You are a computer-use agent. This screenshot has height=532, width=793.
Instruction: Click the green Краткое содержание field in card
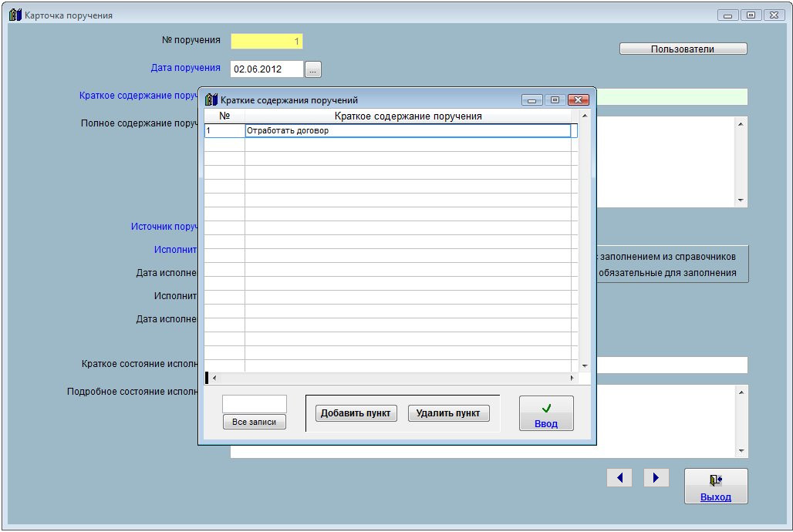coord(672,96)
